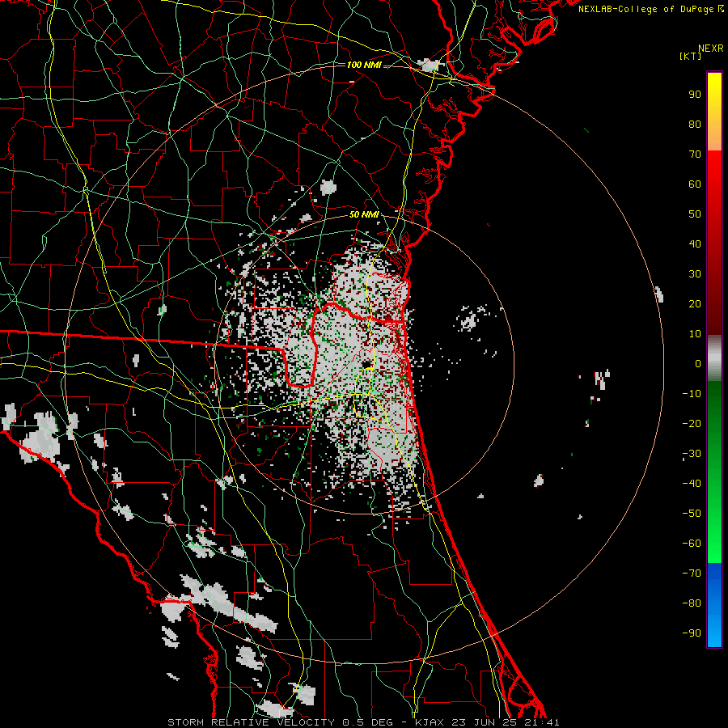The image size is (728, 728).
Task: Click the -50 value on the velocity scale
Action: click(x=692, y=514)
